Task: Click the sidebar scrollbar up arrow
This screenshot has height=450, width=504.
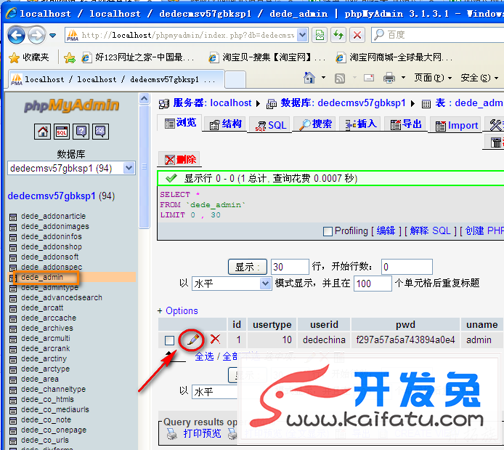Action: pos(144,99)
